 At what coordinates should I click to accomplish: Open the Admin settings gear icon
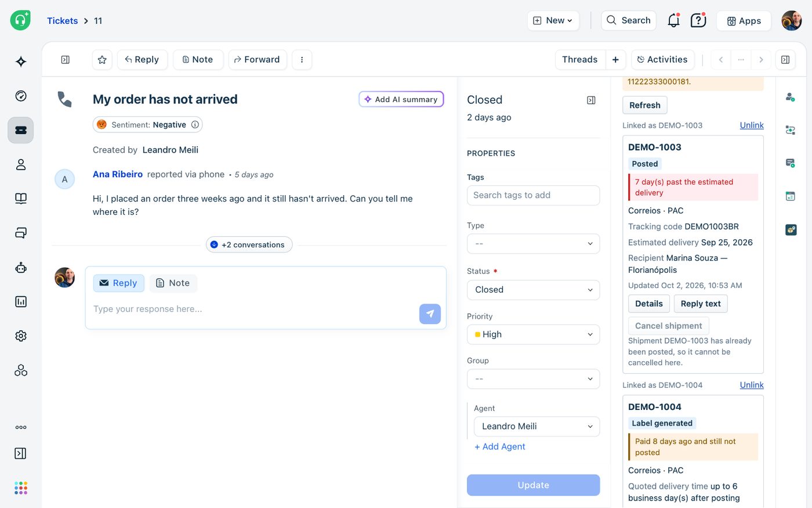(21, 336)
